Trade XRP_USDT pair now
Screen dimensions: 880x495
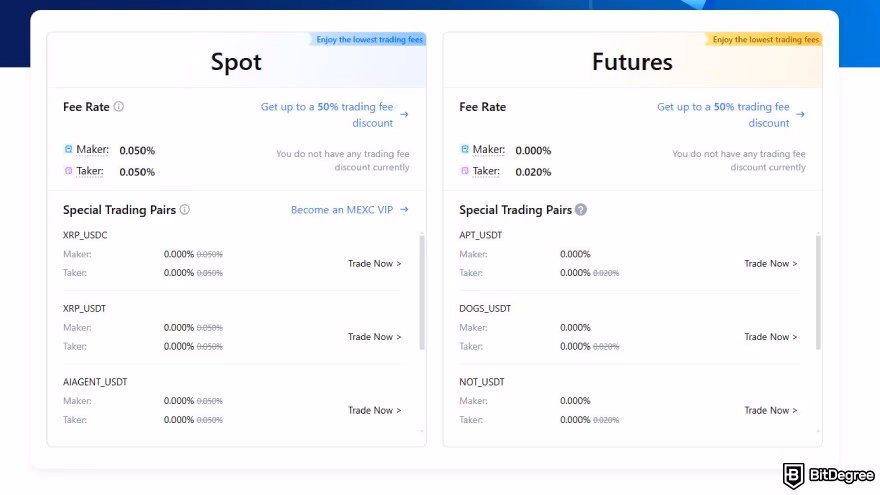374,337
